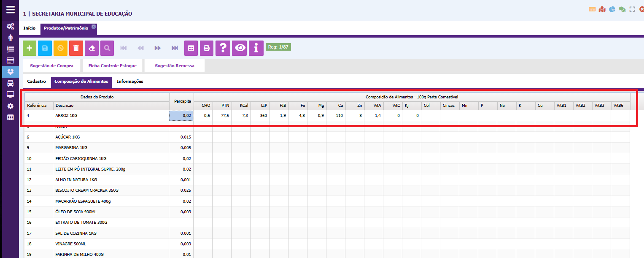Click the red map marker icon
This screenshot has height=258, width=644.
602,9
